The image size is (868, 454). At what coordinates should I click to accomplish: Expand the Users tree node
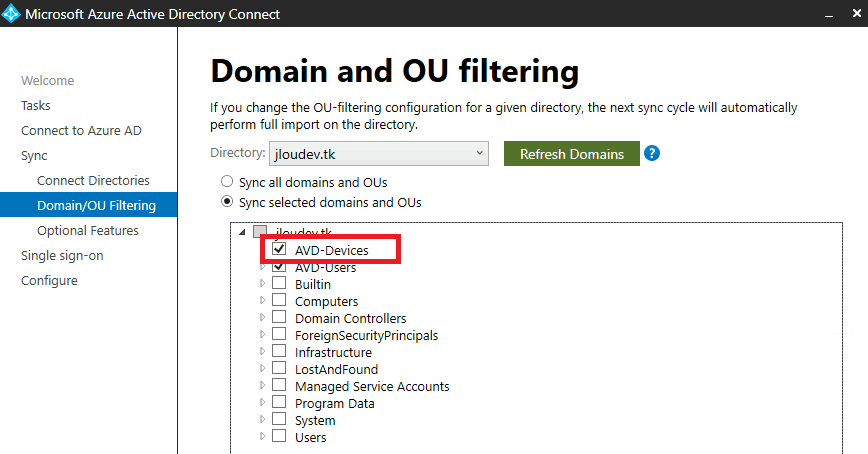point(262,436)
